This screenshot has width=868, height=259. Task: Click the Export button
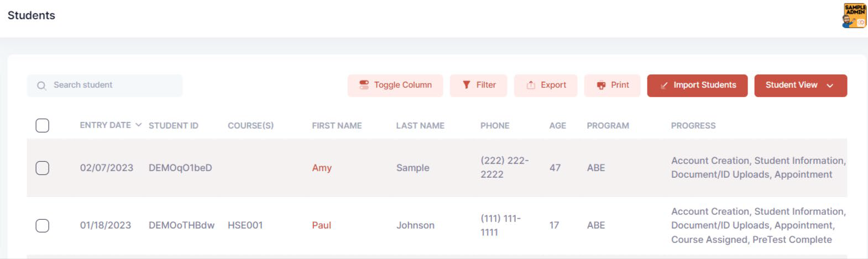click(546, 86)
